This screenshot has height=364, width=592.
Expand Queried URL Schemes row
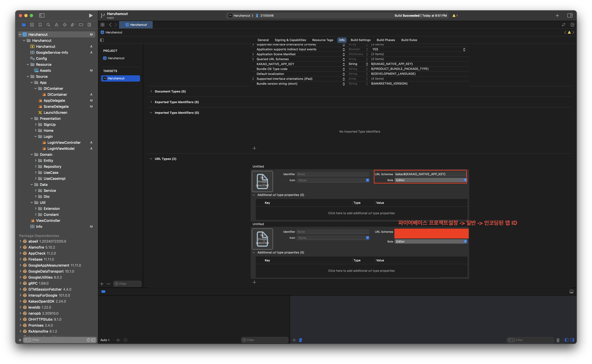(x=253, y=59)
